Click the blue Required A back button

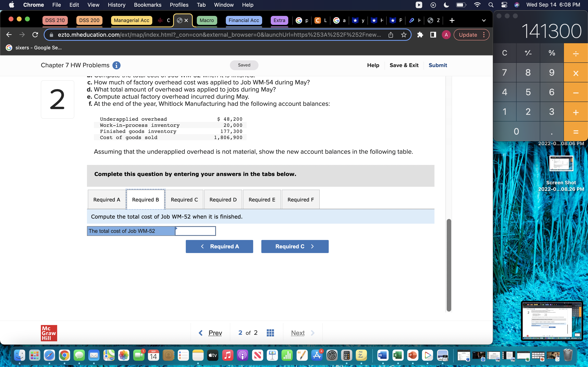tap(219, 246)
